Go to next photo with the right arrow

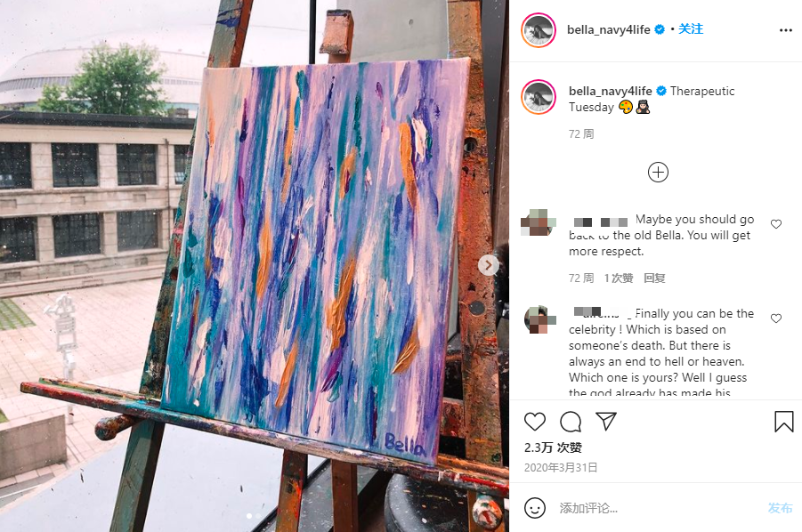(x=489, y=265)
